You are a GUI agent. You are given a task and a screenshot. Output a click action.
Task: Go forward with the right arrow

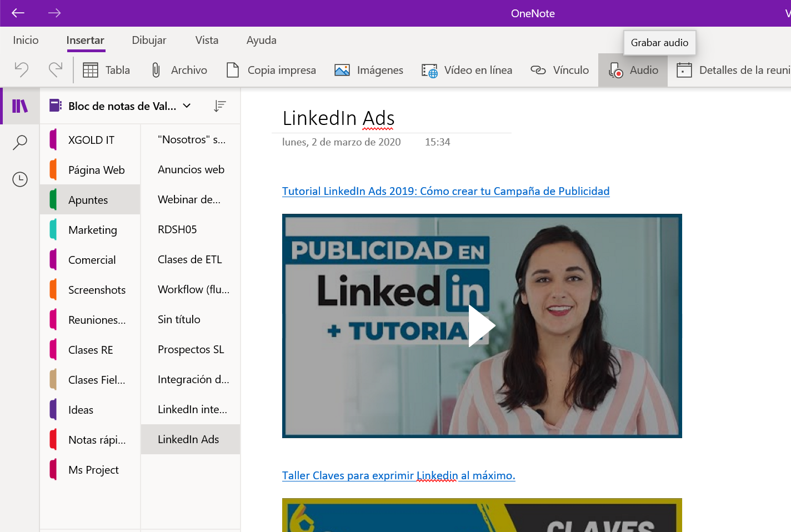tap(54, 13)
